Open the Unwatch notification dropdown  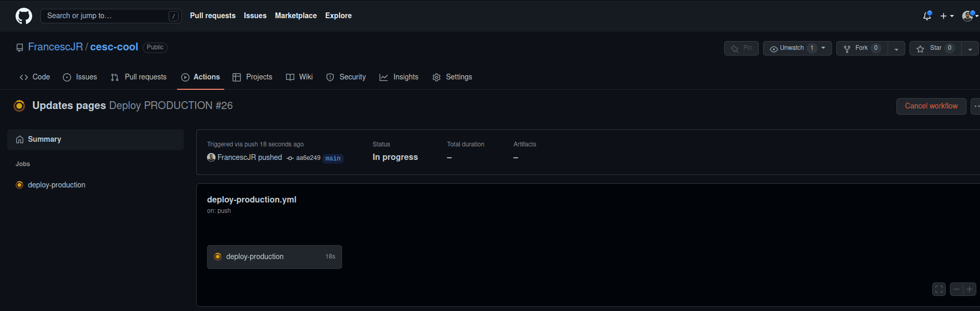(x=797, y=48)
